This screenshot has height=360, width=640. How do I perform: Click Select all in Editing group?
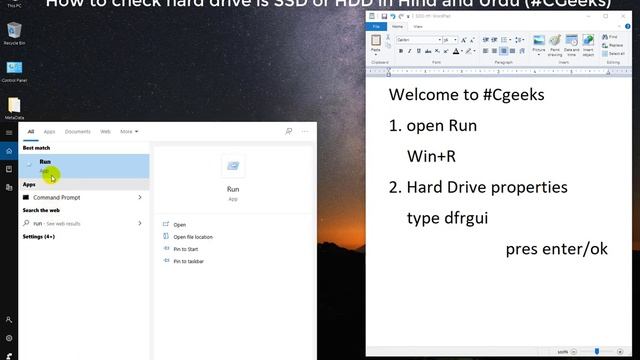[613, 53]
